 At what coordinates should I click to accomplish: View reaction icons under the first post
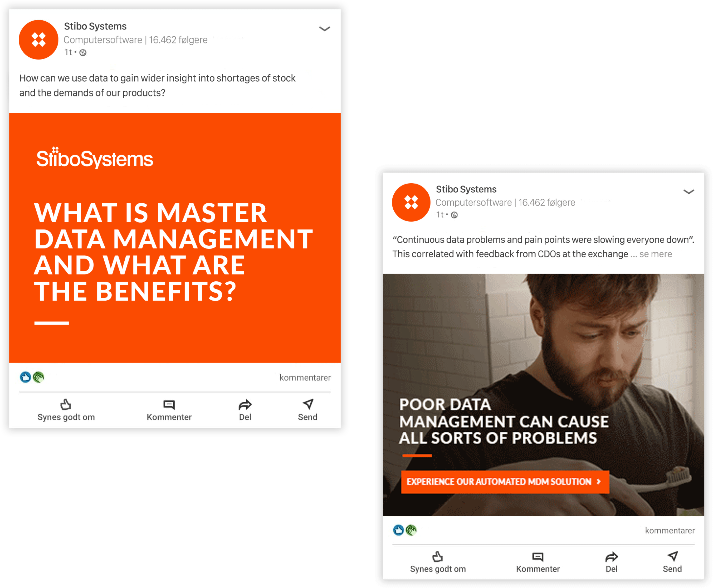pos(32,377)
